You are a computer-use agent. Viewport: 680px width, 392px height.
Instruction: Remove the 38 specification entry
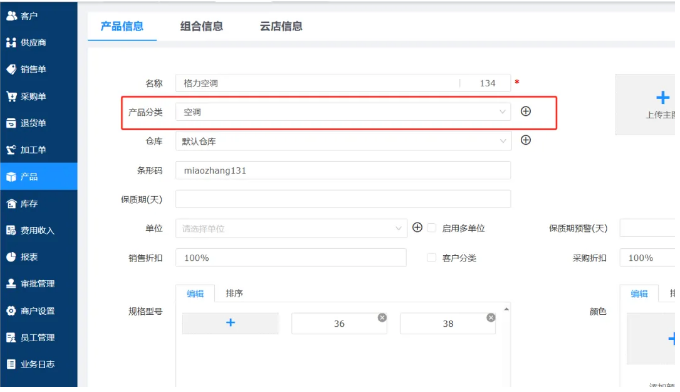[x=491, y=318]
